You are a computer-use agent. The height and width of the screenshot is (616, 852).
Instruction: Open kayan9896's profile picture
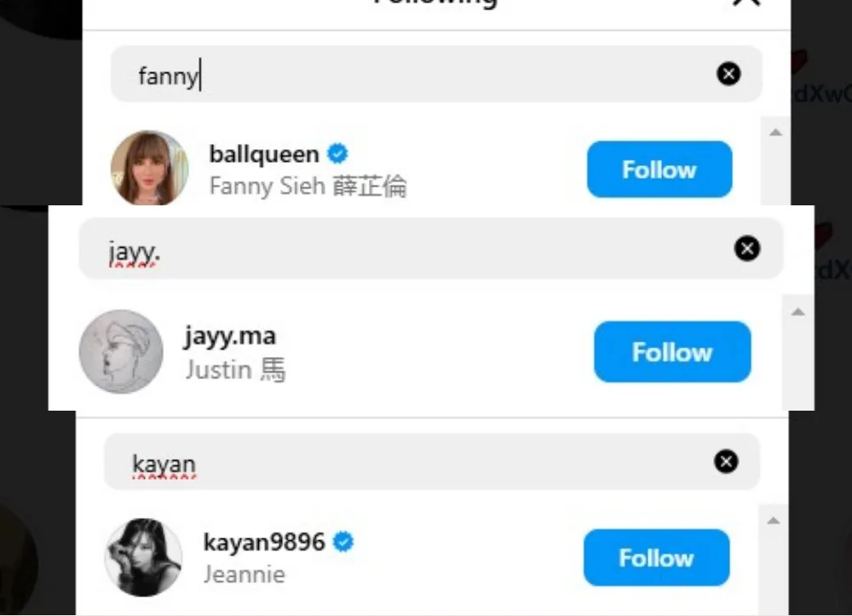[143, 557]
